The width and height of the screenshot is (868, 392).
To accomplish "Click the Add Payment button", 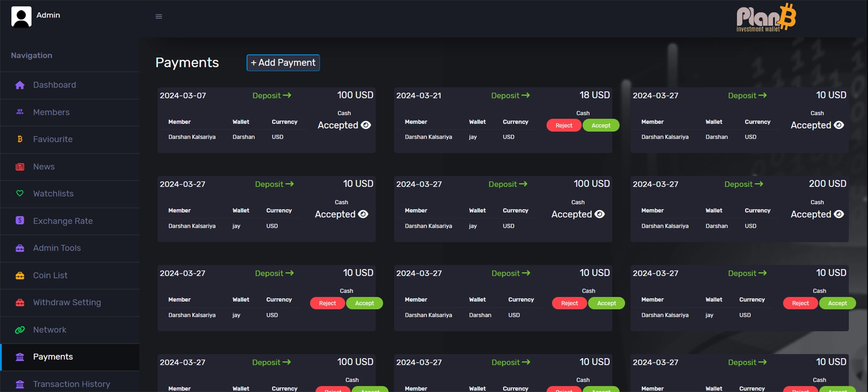I will click(x=283, y=63).
